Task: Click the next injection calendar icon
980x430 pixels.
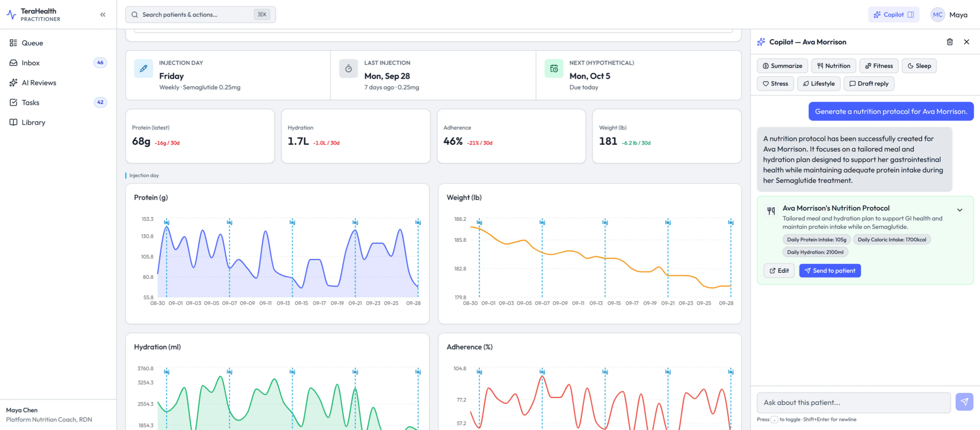Action: pyautogui.click(x=554, y=68)
